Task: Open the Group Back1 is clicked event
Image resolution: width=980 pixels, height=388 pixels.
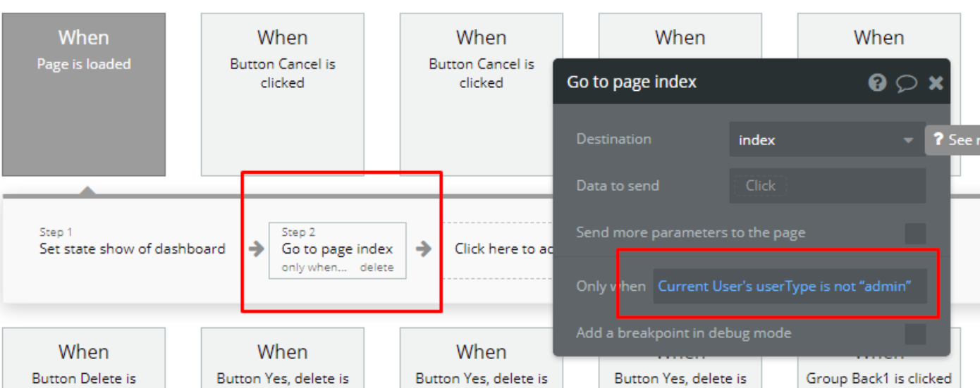Action: (x=878, y=366)
